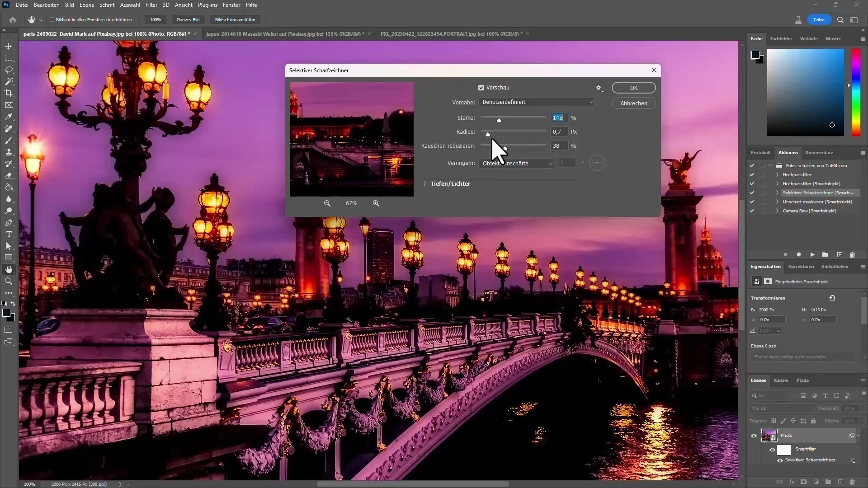The image size is (868, 488).
Task: Open the Ebene menu
Action: 87,5
